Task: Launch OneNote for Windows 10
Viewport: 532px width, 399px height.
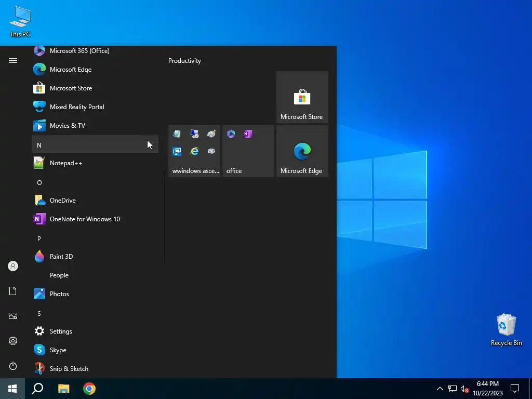Action: pos(95,219)
